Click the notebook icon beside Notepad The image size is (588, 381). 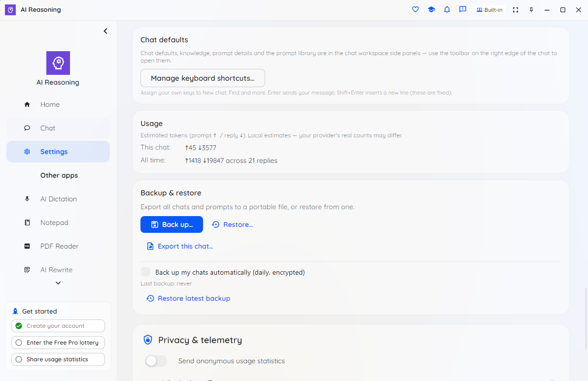pos(27,222)
